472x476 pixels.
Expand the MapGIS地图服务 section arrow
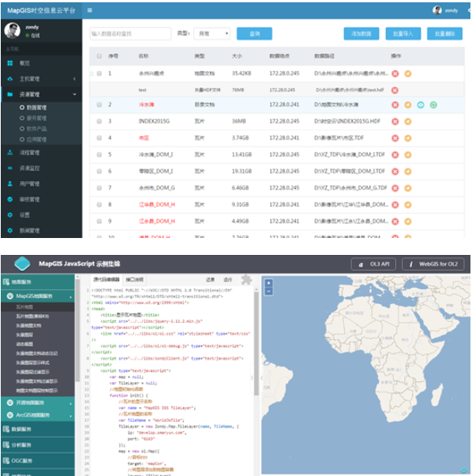71,297
